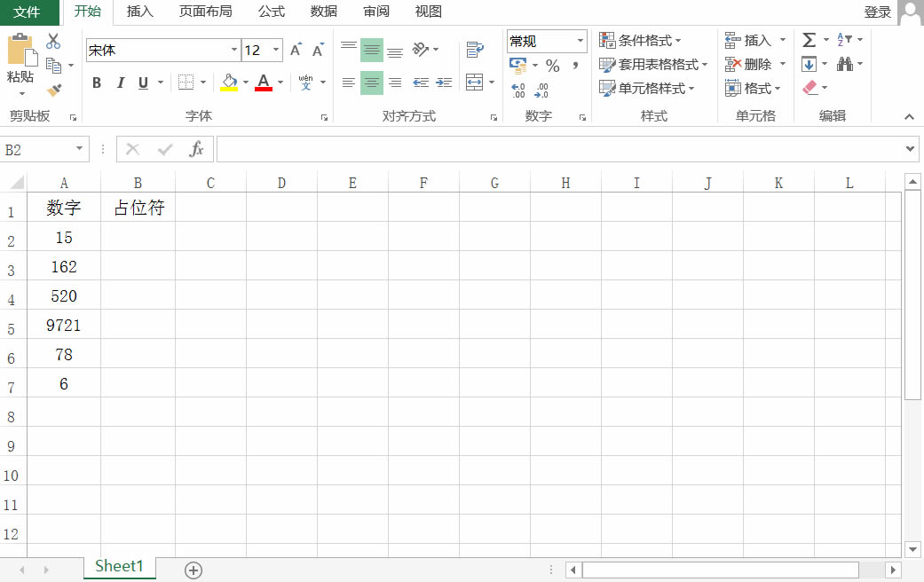
Task: Increase decimal places
Action: (518, 90)
